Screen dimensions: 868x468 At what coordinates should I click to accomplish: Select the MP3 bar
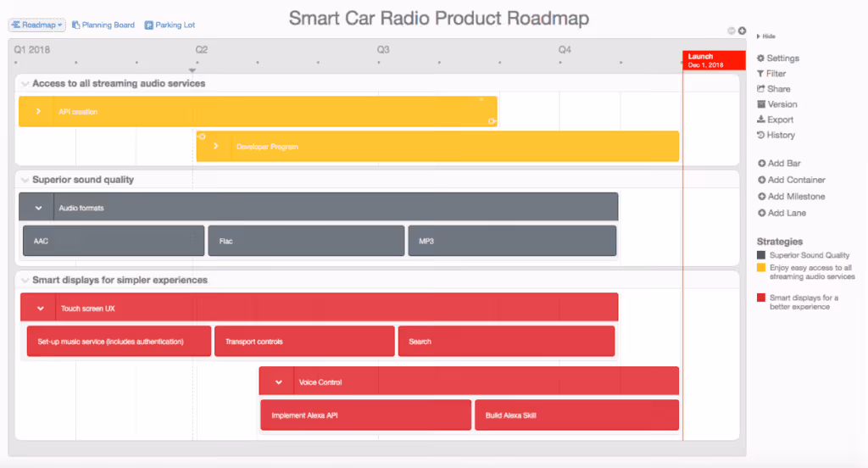coord(512,241)
